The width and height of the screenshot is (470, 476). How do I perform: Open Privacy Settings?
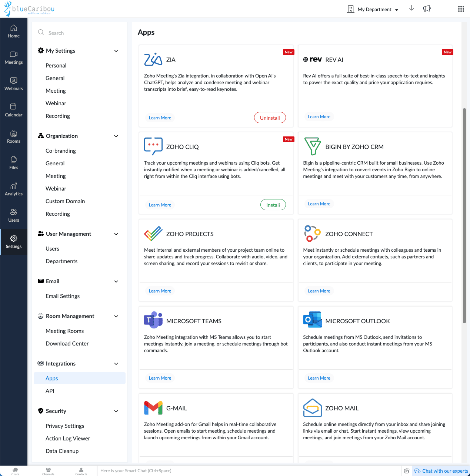pyautogui.click(x=65, y=426)
